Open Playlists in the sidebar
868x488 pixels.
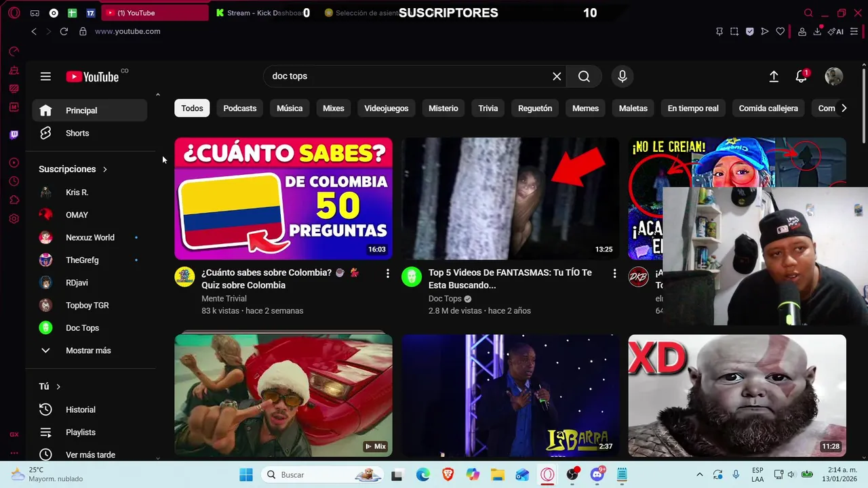pyautogui.click(x=90, y=432)
